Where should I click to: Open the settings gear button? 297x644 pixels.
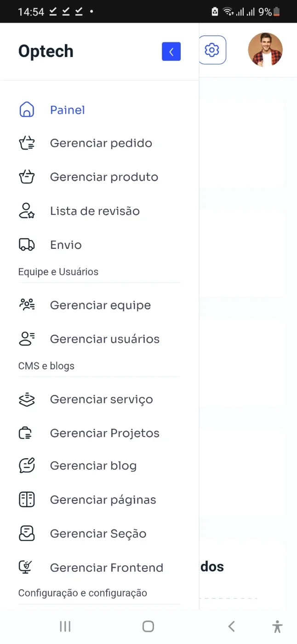pos(212,50)
